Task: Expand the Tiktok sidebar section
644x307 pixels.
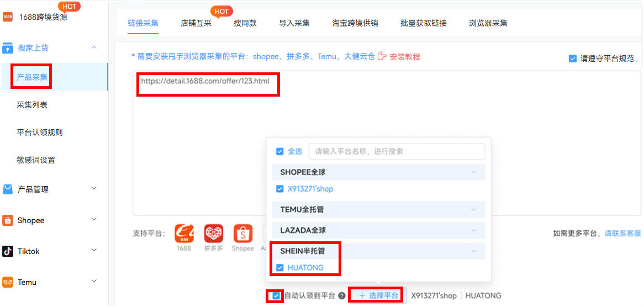Action: [x=94, y=250]
